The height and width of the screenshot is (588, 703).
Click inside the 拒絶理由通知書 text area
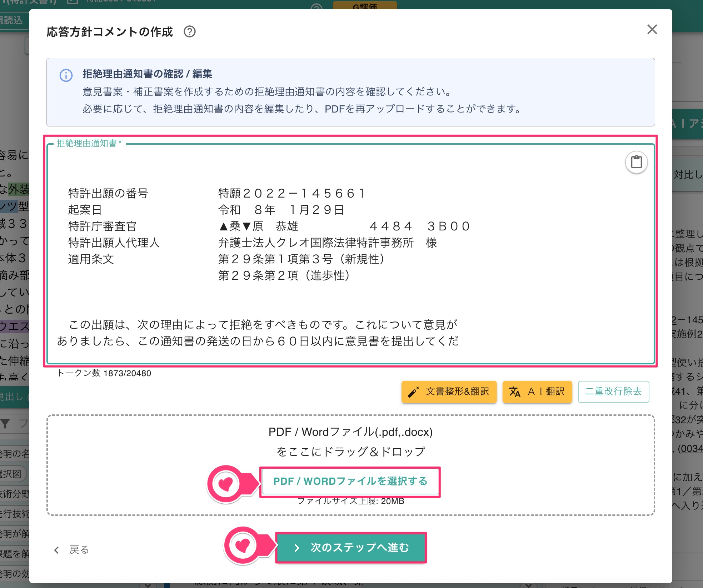click(350, 254)
